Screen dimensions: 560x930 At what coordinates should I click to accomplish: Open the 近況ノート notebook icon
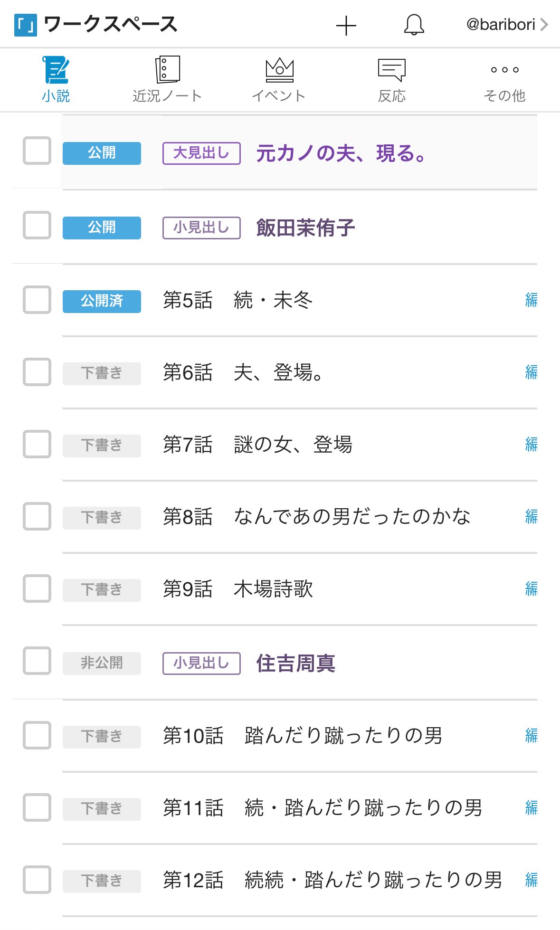(167, 70)
